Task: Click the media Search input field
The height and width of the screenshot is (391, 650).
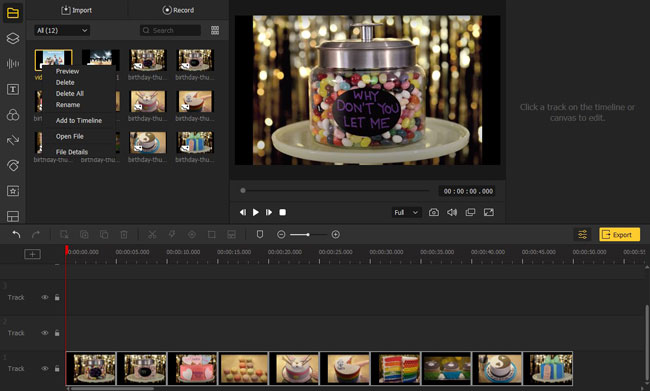Action: point(170,30)
